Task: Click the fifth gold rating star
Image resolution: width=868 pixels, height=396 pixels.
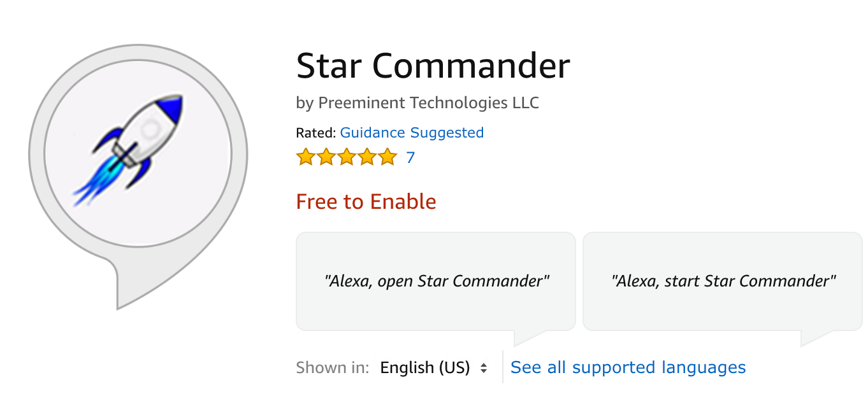Action: tap(387, 157)
